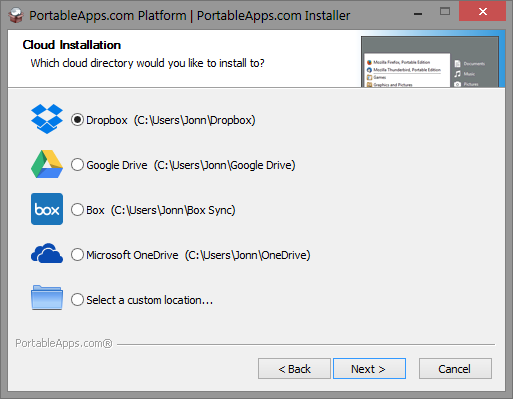
Task: Select the Dropbox radio button
Action: tap(77, 120)
